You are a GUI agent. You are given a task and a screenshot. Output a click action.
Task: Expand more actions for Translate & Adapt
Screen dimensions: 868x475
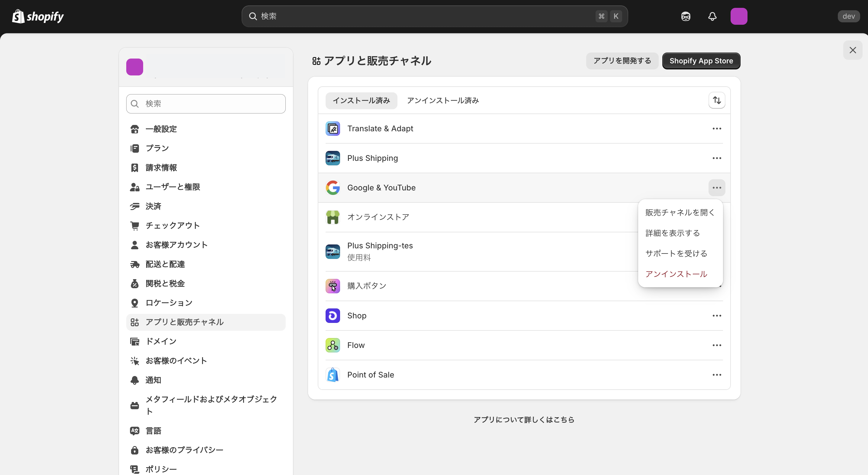pyautogui.click(x=717, y=129)
